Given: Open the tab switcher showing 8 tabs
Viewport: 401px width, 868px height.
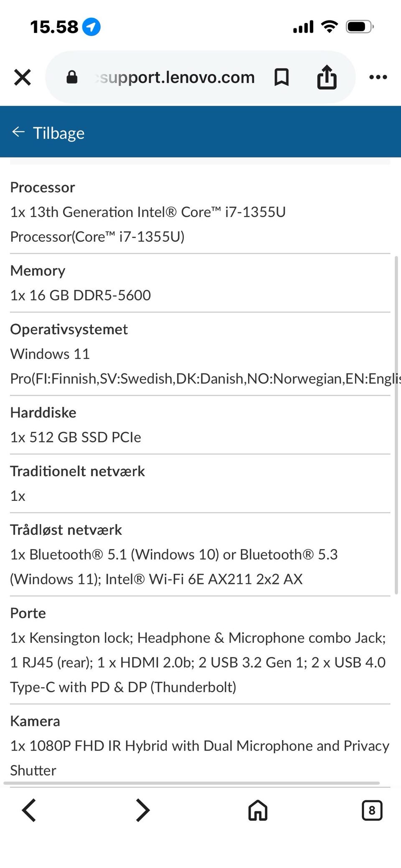Looking at the screenshot, I should (372, 810).
